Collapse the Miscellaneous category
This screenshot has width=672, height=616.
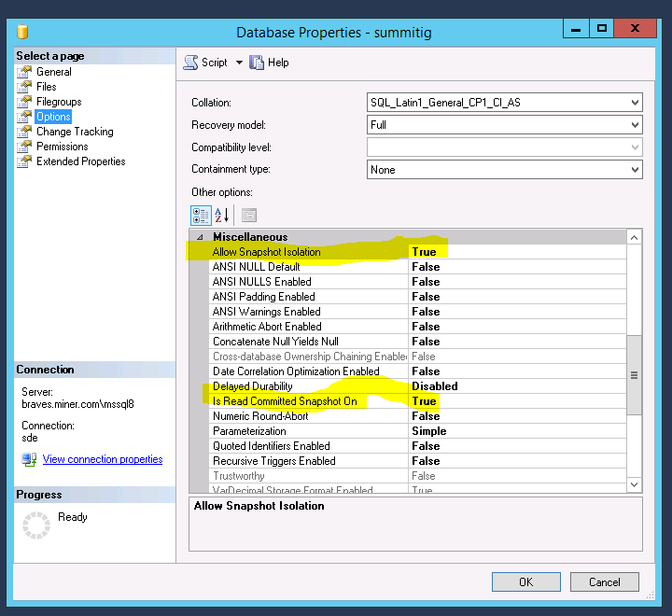coord(200,237)
